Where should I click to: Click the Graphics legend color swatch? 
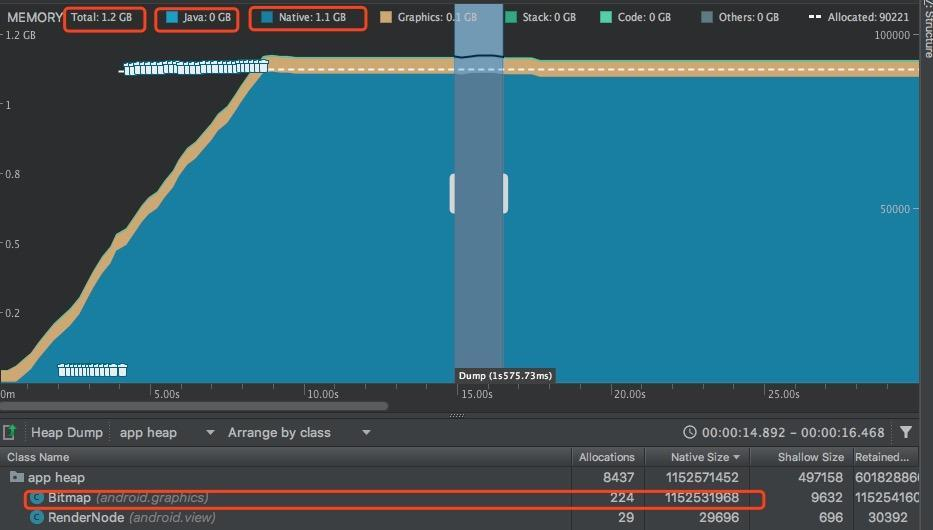click(x=386, y=17)
